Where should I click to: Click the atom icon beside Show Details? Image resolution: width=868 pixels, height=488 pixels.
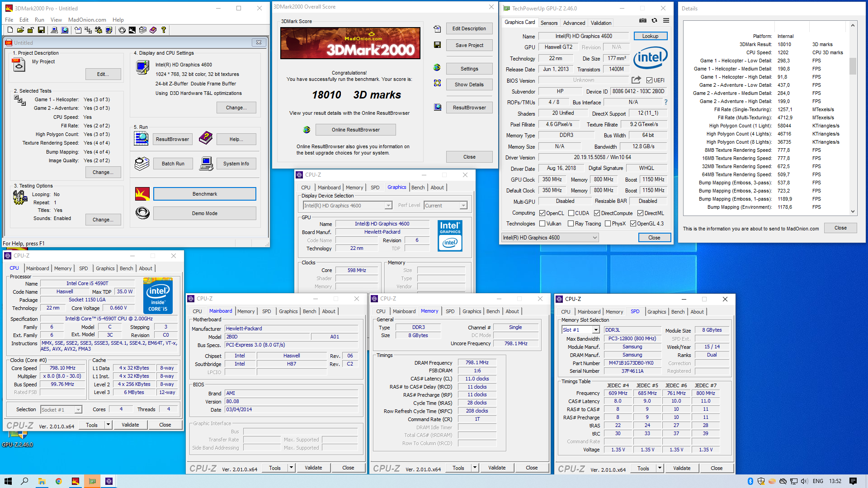point(437,83)
